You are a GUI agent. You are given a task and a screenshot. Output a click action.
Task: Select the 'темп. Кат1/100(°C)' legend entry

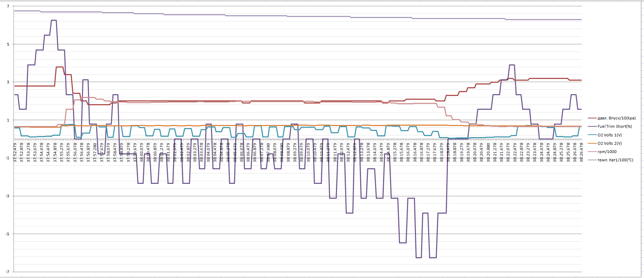click(x=615, y=160)
